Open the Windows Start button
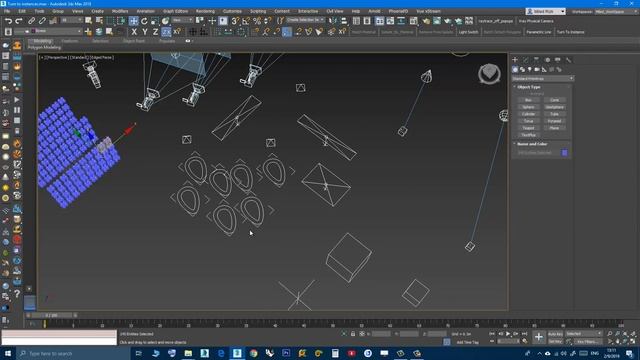Image resolution: width=640 pixels, height=360 pixels. click(7, 353)
